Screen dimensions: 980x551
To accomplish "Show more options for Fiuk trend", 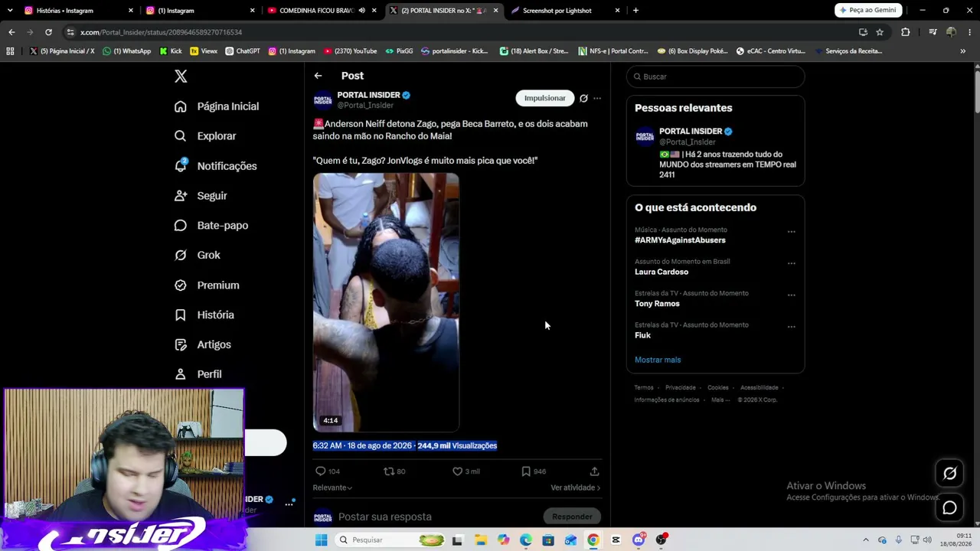I will point(791,327).
